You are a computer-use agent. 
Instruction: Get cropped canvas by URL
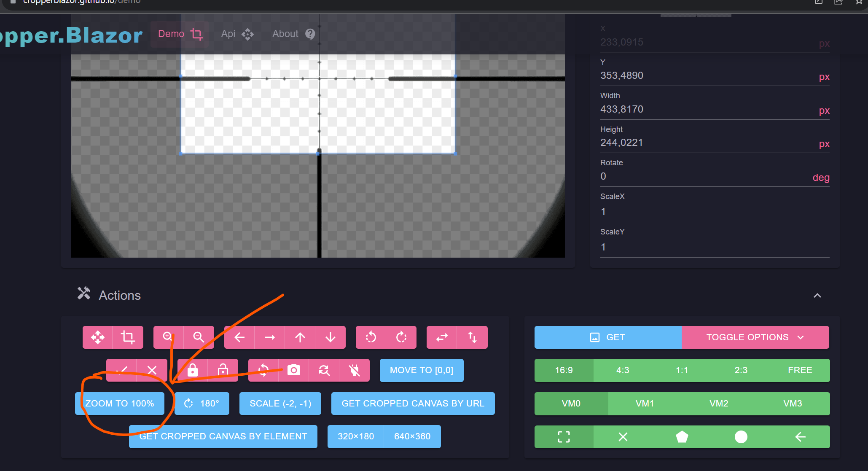[412, 404]
